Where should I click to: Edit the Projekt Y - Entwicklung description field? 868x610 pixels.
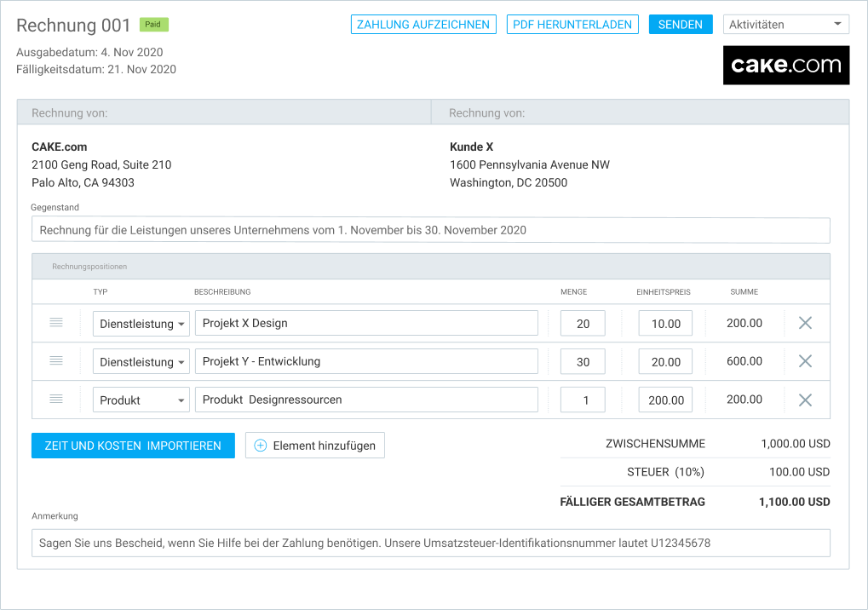[366, 361]
